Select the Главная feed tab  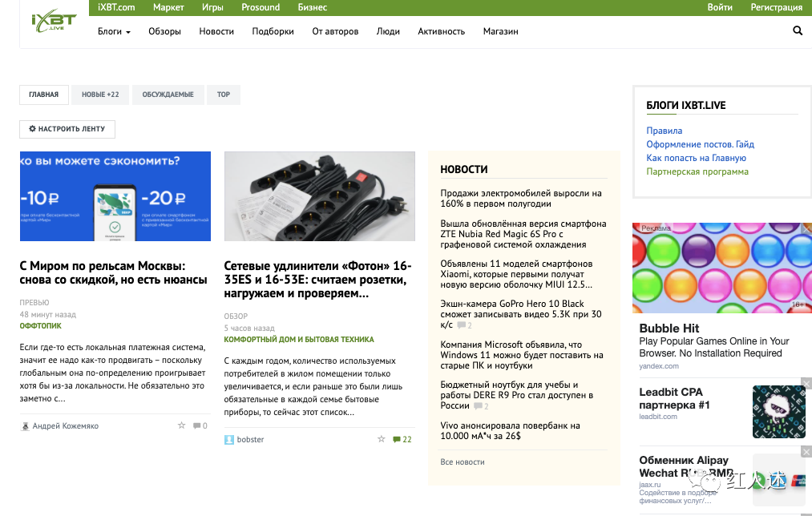[x=44, y=95]
